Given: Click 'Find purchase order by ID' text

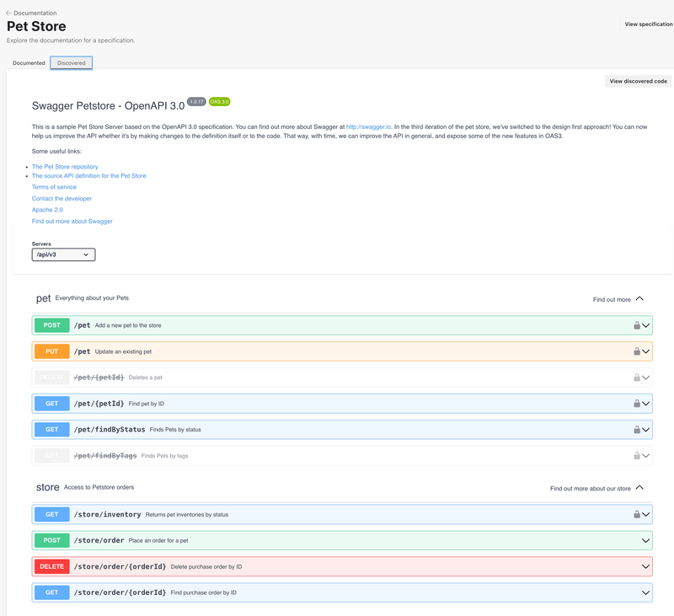Looking at the screenshot, I should (204, 592).
